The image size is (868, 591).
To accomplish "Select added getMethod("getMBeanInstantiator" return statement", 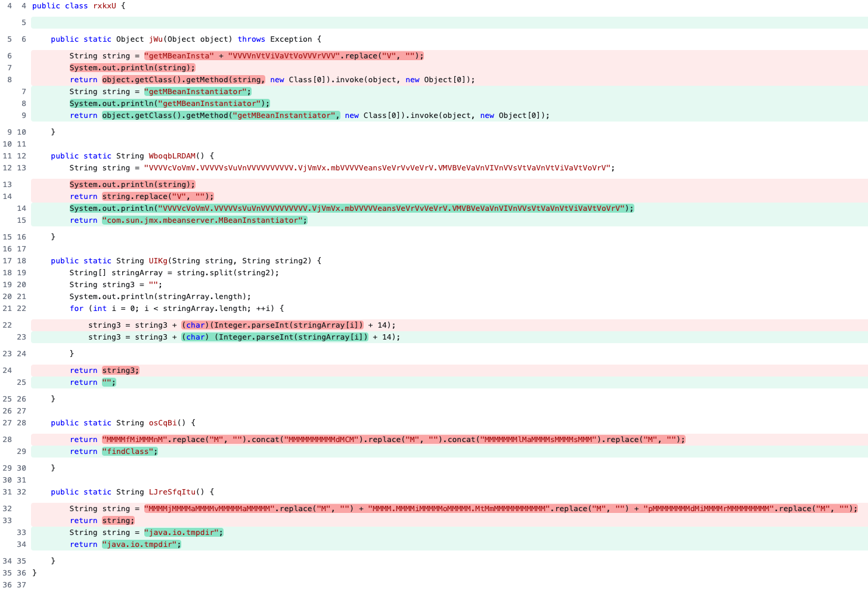I will tap(309, 116).
